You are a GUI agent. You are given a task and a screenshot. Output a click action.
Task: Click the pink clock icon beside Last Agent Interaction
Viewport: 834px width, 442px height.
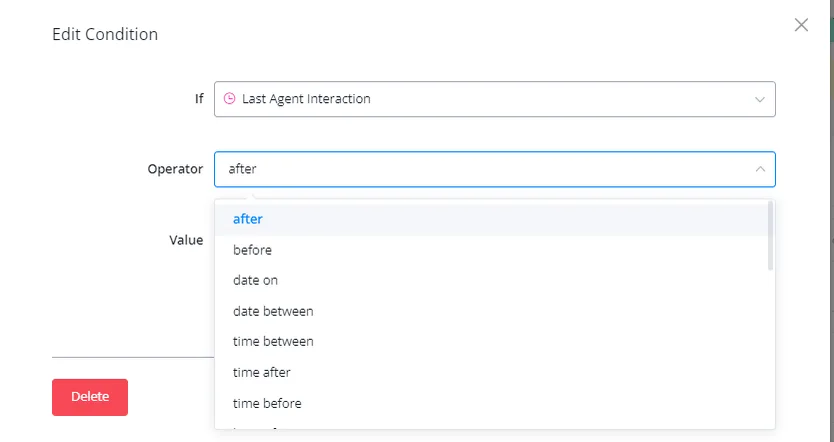click(x=229, y=98)
